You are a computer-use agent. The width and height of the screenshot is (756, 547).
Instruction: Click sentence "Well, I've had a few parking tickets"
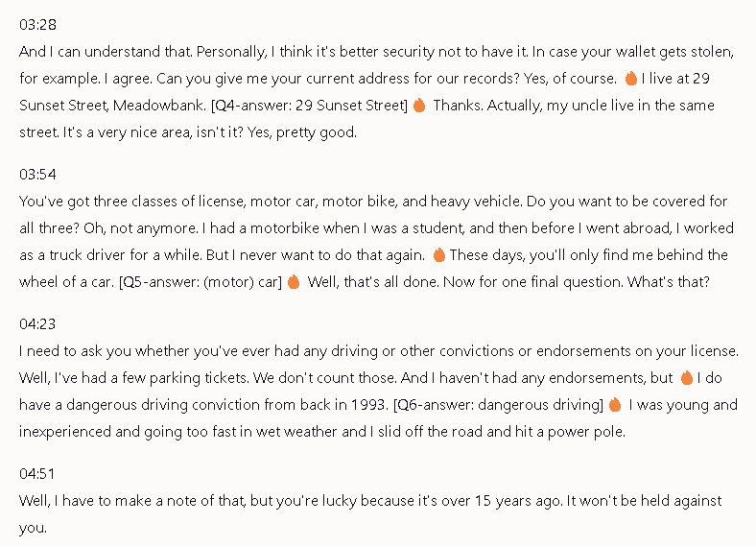point(134,378)
